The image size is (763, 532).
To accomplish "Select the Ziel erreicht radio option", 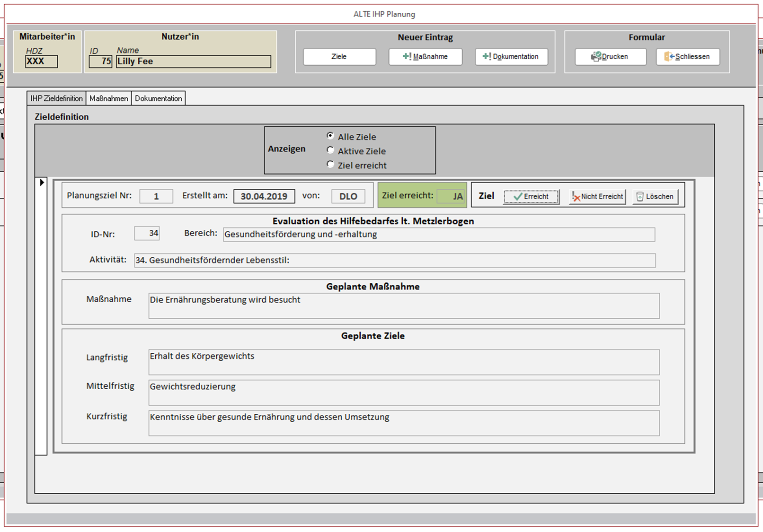I will point(330,164).
